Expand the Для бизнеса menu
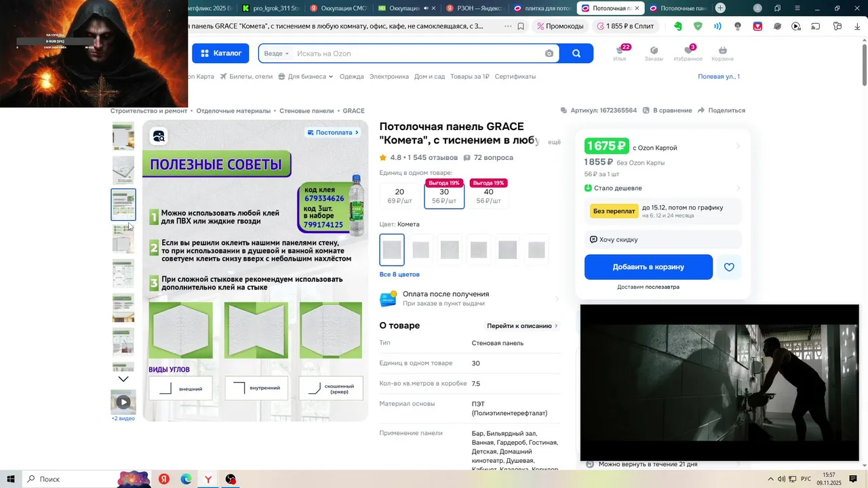The width and height of the screenshot is (868, 488). click(306, 77)
